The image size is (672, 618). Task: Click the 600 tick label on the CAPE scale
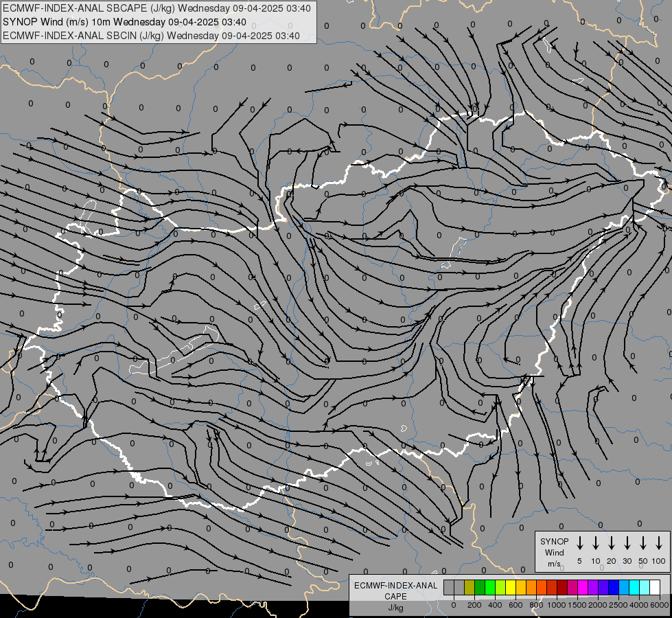pos(515,605)
